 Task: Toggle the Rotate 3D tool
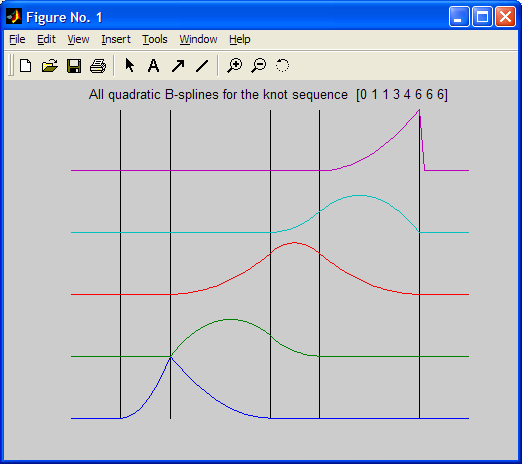(282, 65)
